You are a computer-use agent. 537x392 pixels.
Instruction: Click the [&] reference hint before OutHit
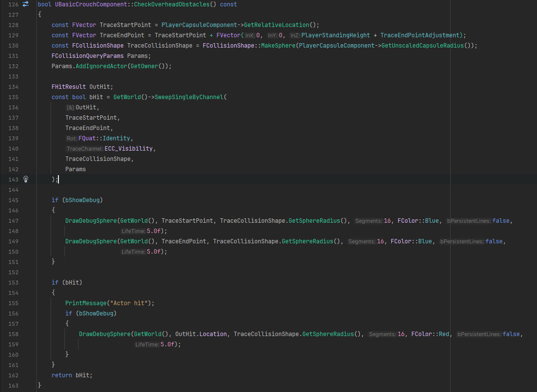click(70, 107)
